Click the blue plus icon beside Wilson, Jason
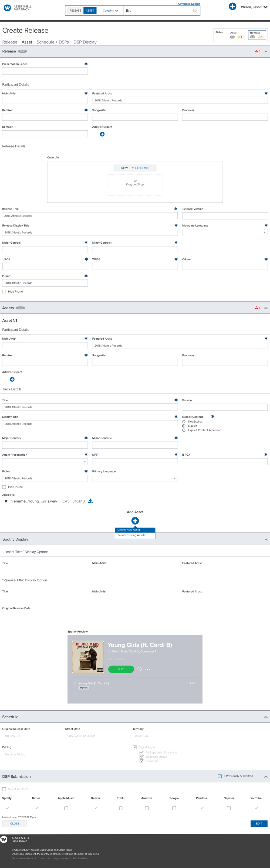This screenshot has width=270, height=868. point(232,6)
